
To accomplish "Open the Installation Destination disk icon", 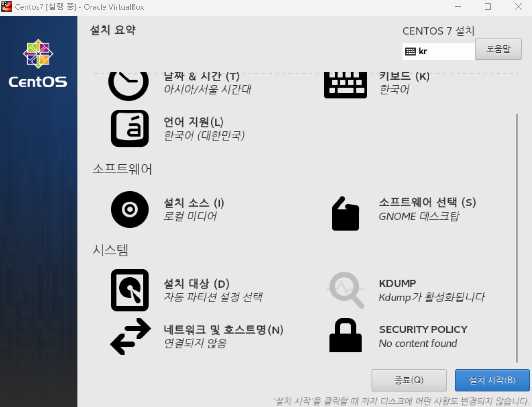I will point(130,290).
